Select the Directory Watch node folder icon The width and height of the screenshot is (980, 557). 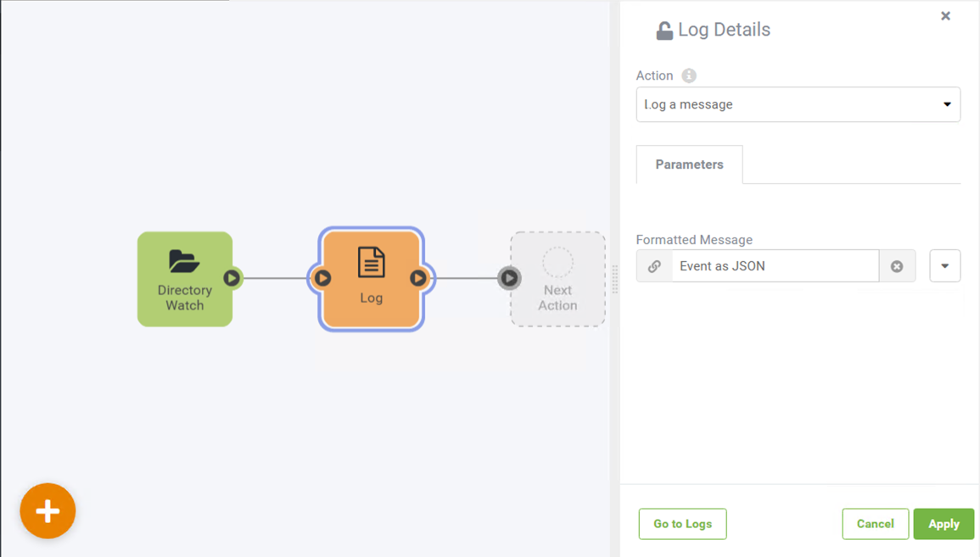click(184, 262)
